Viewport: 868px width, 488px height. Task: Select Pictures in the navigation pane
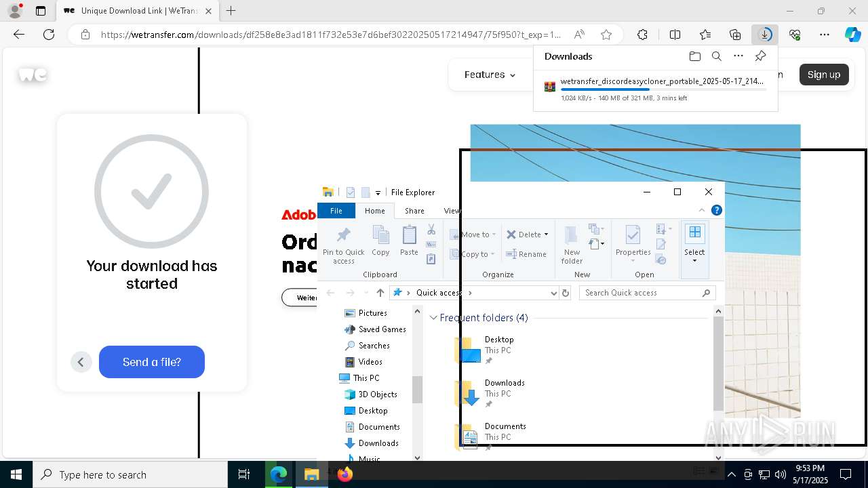click(x=372, y=313)
